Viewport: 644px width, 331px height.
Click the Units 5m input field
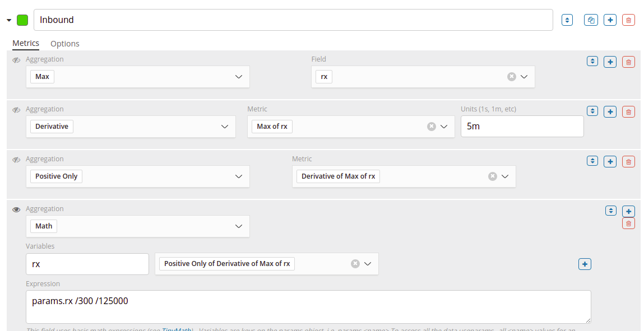pos(522,127)
